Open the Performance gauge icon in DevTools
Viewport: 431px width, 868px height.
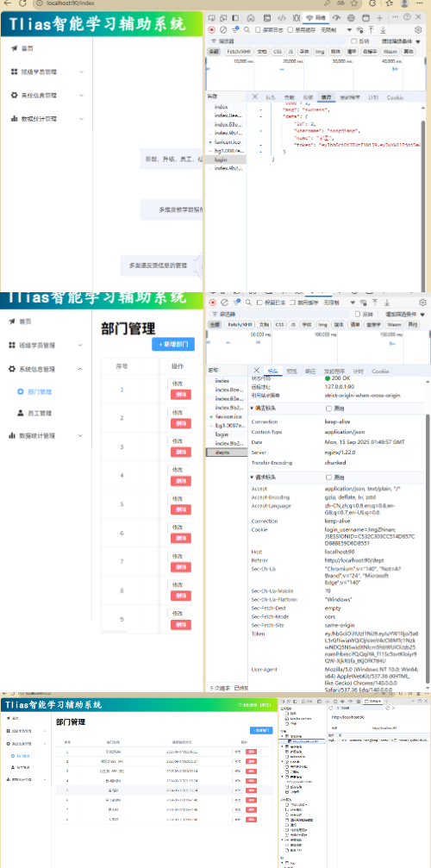coord(337,17)
